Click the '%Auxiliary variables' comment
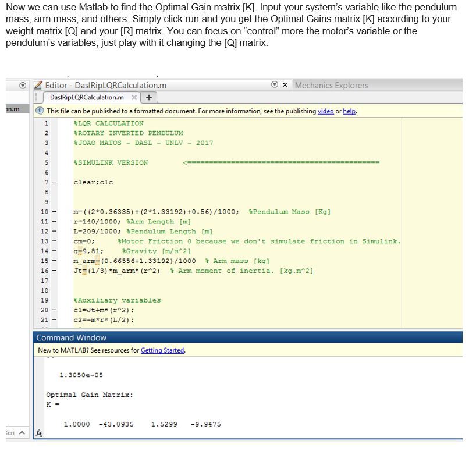The image size is (476, 462). [x=117, y=300]
